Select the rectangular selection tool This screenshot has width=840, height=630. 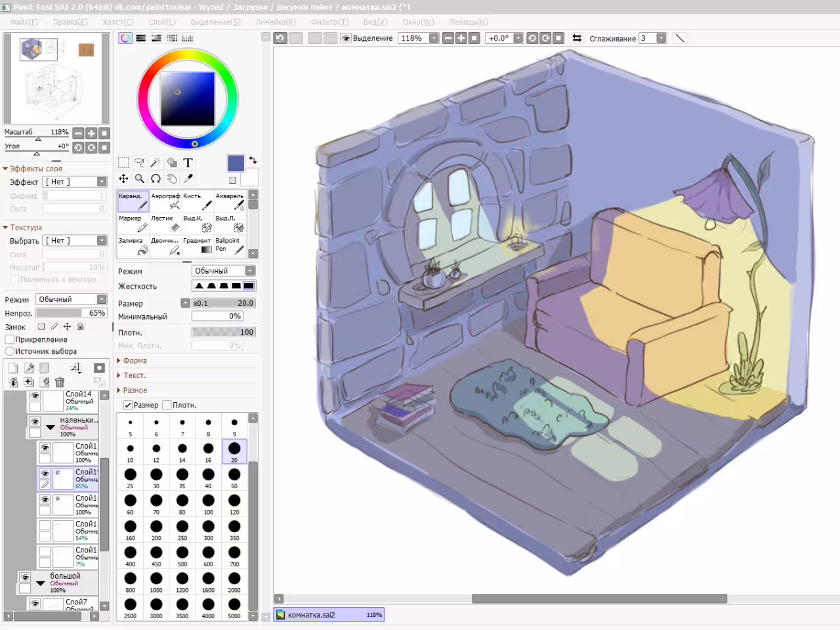point(123,163)
